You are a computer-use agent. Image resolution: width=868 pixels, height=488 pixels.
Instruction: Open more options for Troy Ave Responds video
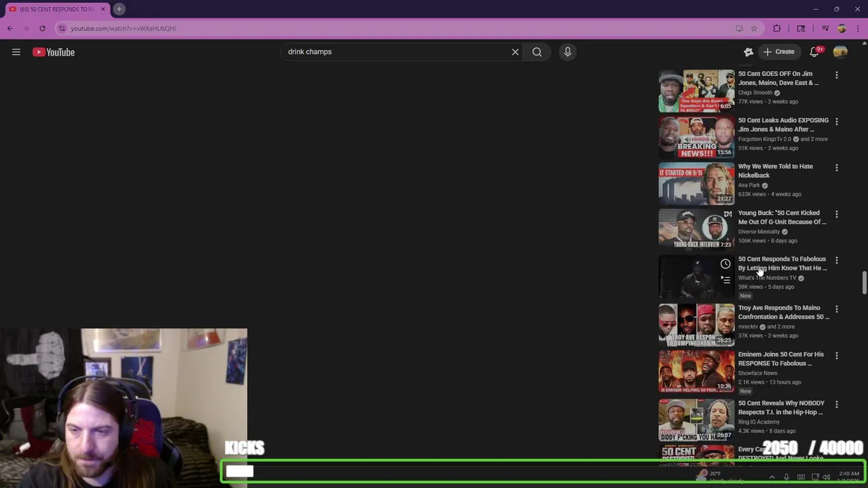tap(836, 309)
